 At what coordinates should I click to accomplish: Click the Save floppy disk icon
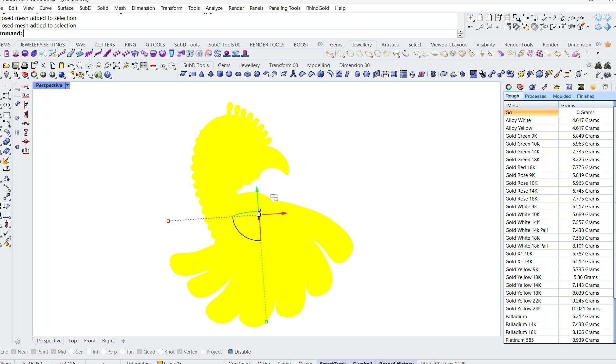(x=15, y=66)
